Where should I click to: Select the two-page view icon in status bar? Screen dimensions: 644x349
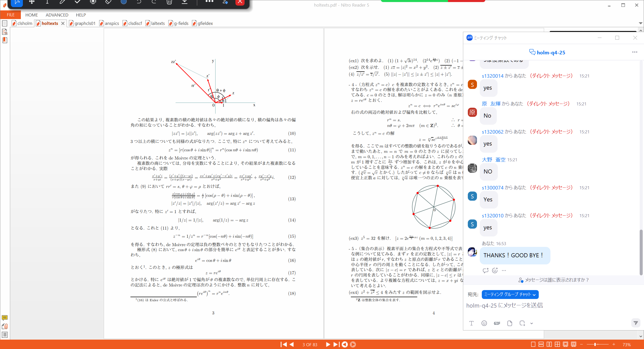[x=549, y=344]
